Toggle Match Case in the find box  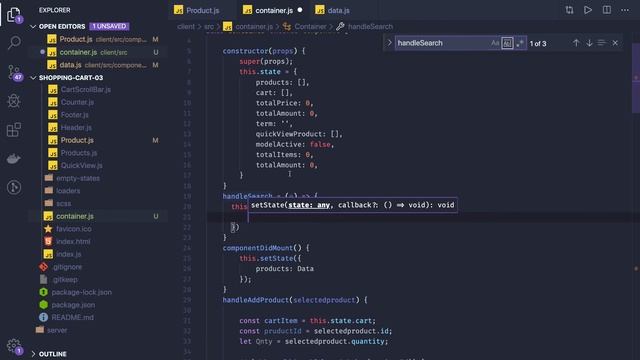495,43
